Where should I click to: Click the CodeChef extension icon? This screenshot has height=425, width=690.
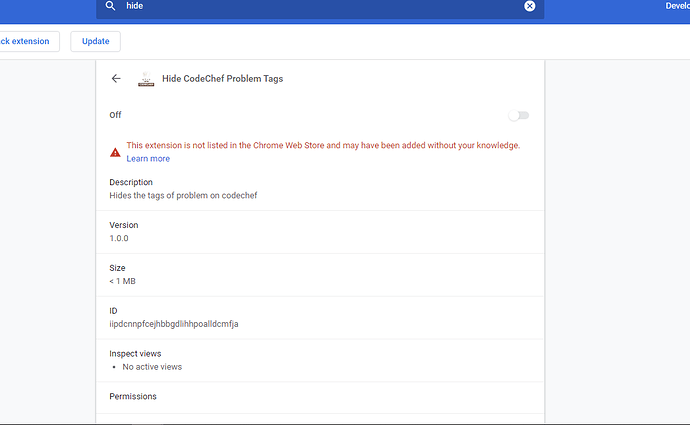146,79
